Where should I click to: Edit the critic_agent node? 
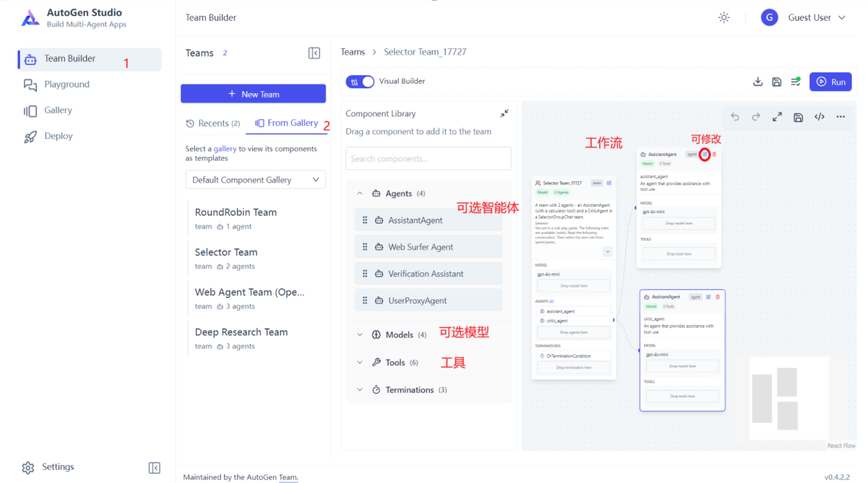click(x=709, y=297)
